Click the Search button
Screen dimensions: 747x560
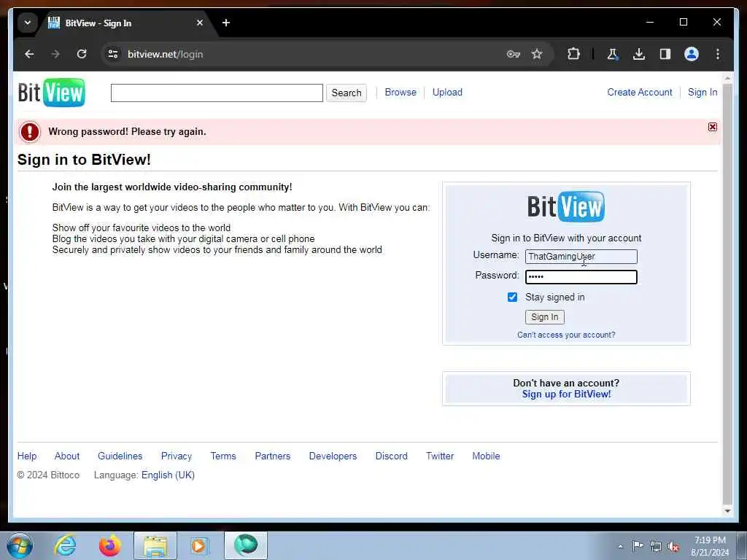pyautogui.click(x=347, y=93)
